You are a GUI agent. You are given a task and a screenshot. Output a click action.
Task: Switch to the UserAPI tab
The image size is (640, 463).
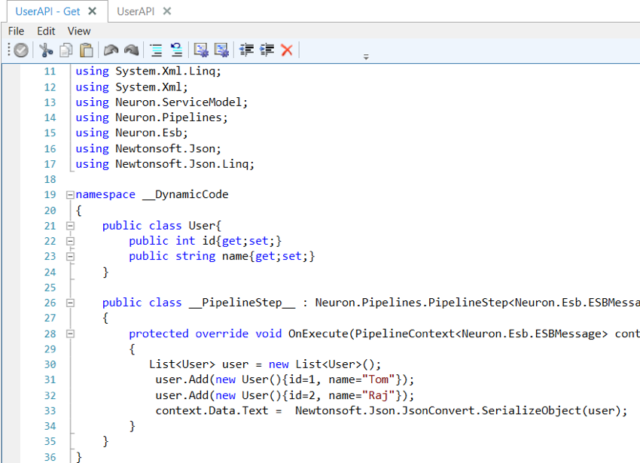(136, 11)
